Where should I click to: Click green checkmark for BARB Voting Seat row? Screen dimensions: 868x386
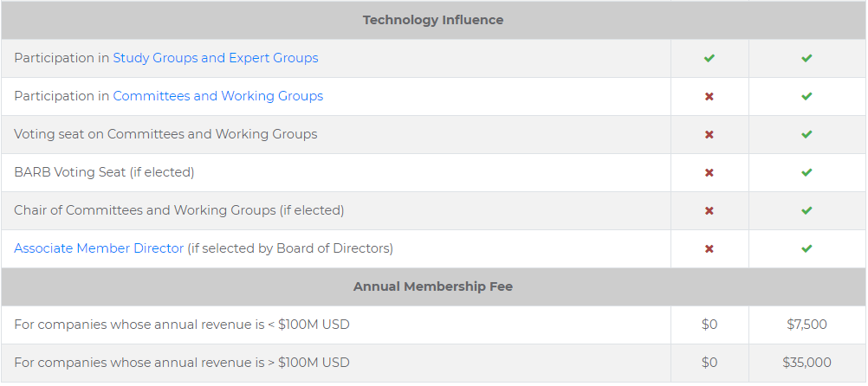click(x=806, y=172)
